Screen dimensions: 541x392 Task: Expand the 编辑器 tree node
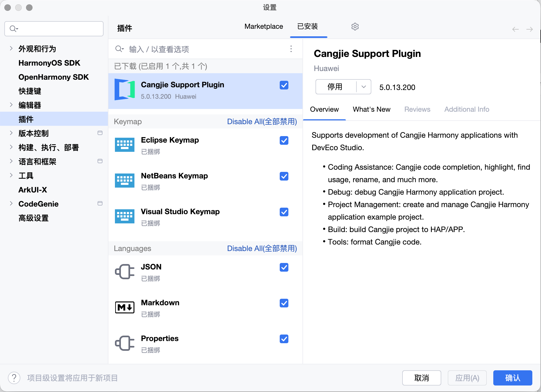(11, 105)
